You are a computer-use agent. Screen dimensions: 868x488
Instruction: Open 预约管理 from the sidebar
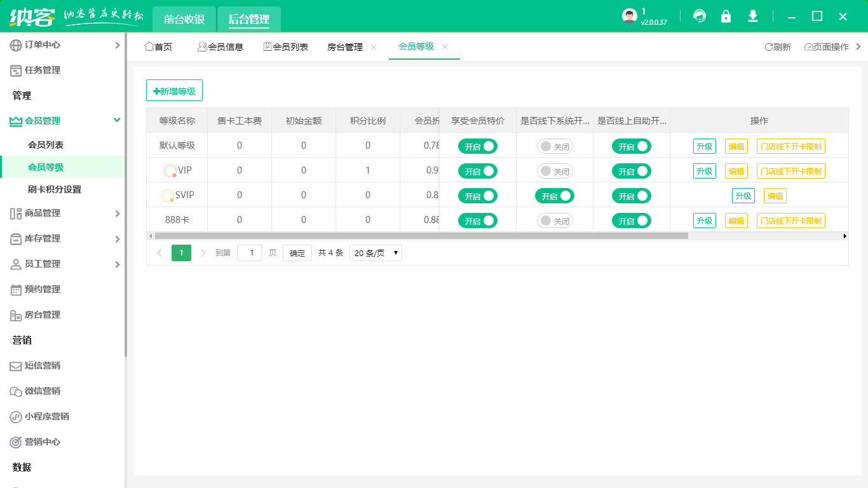pyautogui.click(x=41, y=289)
